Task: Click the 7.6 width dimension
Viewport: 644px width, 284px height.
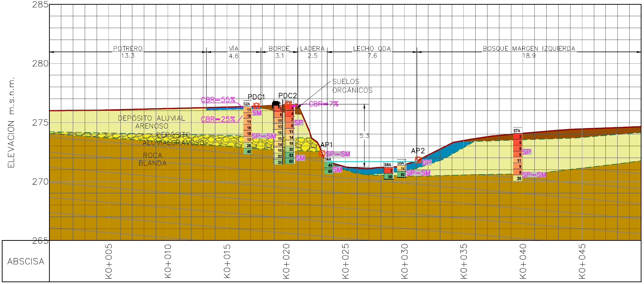Action: [x=372, y=56]
